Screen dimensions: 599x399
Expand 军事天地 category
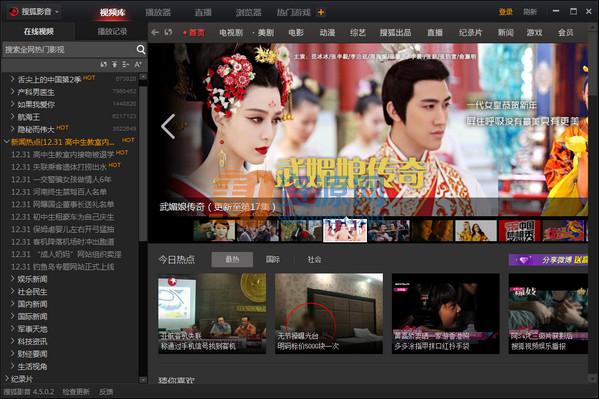point(13,329)
